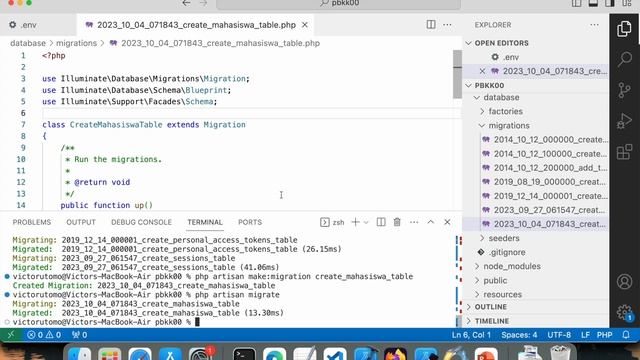
Task: Switch to the PROBLEMS panel tab
Action: (32, 222)
